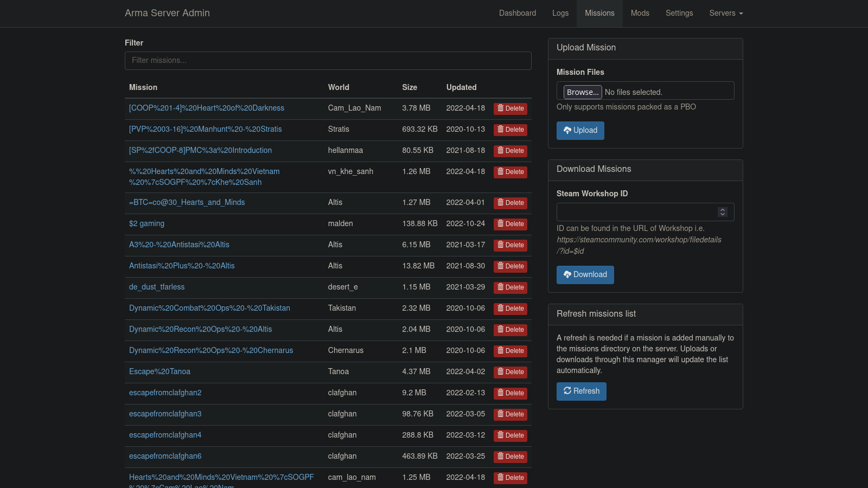Viewport: 868px width, 488px height.
Task: Delete de_dust_tfarless mission
Action: [510, 287]
